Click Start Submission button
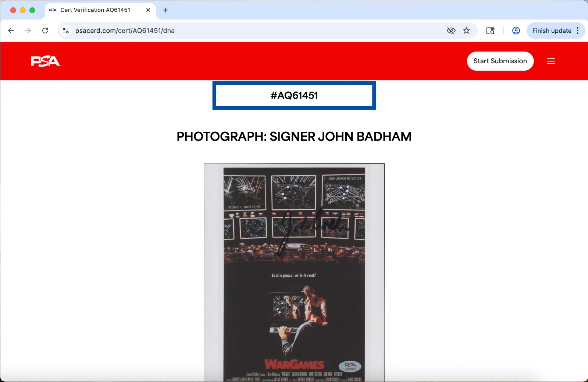 [x=500, y=61]
